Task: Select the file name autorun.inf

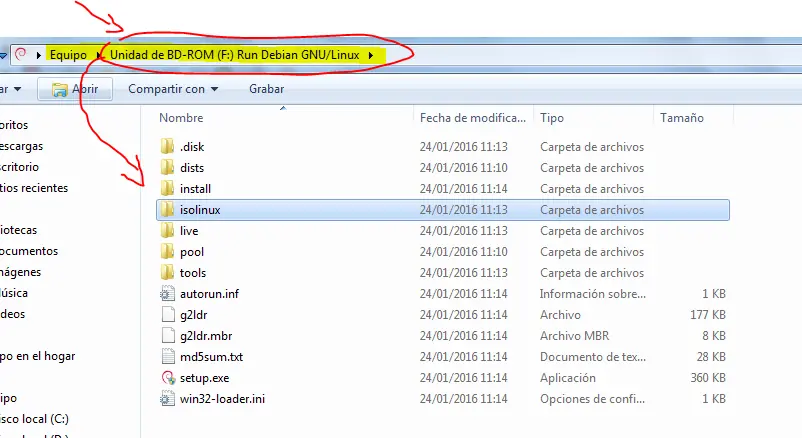Action: [209, 294]
